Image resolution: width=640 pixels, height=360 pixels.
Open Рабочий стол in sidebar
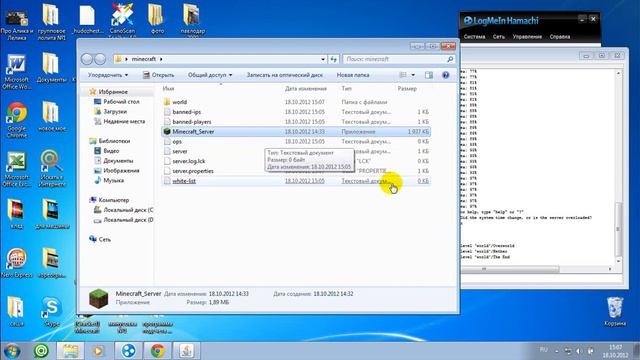121,102
